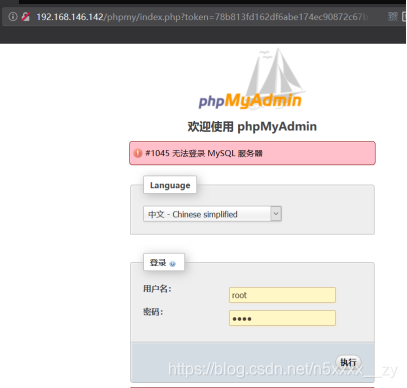Open the Chinese simplified language dropdown
This screenshot has width=407, height=388.
click(x=212, y=214)
